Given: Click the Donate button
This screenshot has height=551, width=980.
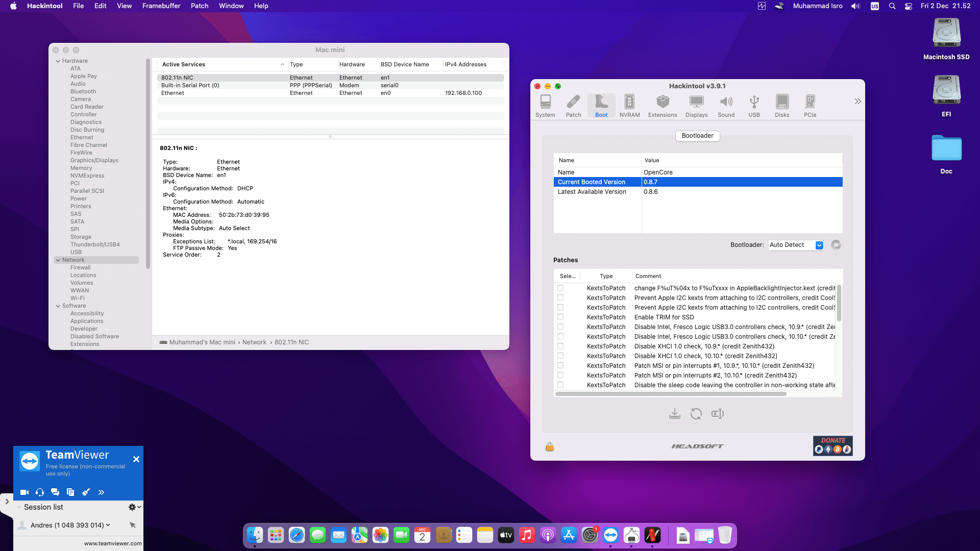Looking at the screenshot, I should (x=832, y=445).
